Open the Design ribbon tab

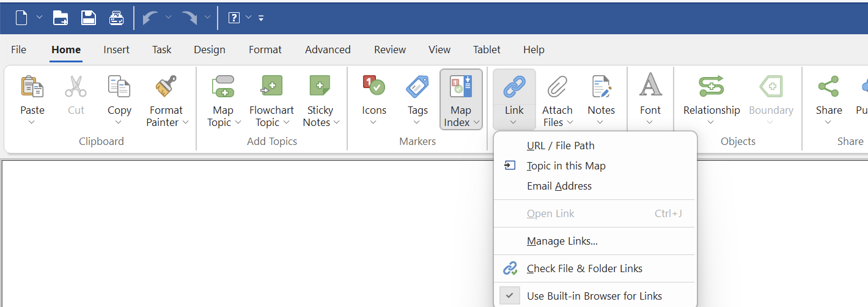click(210, 50)
